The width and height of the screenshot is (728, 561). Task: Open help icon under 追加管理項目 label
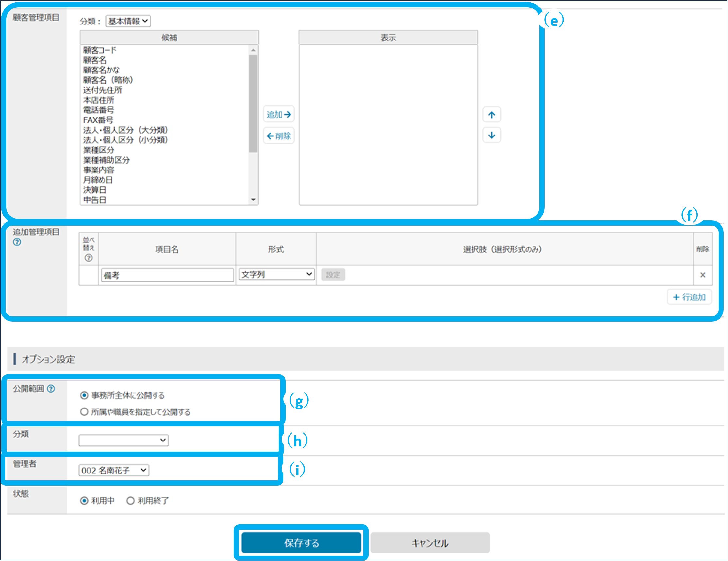(17, 242)
